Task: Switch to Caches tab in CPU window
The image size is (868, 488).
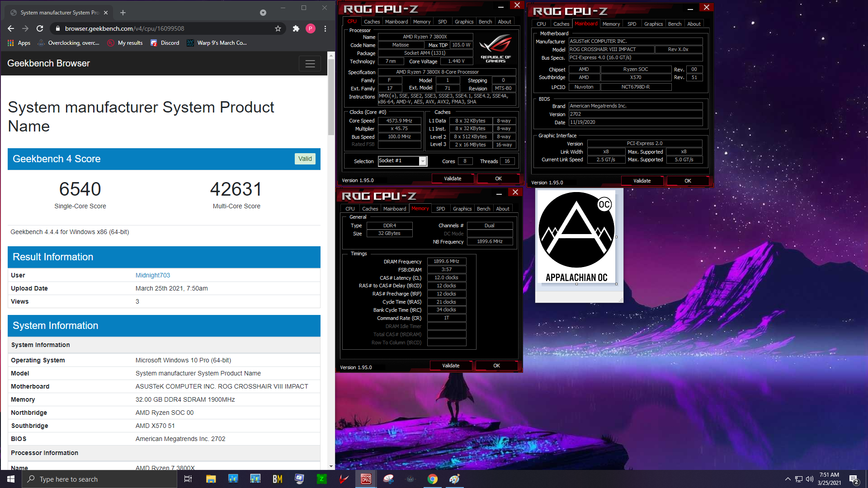Action: [x=372, y=22]
